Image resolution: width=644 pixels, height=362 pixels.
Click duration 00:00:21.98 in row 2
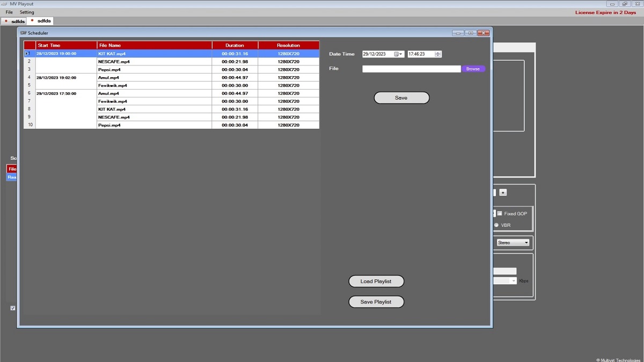click(235, 62)
